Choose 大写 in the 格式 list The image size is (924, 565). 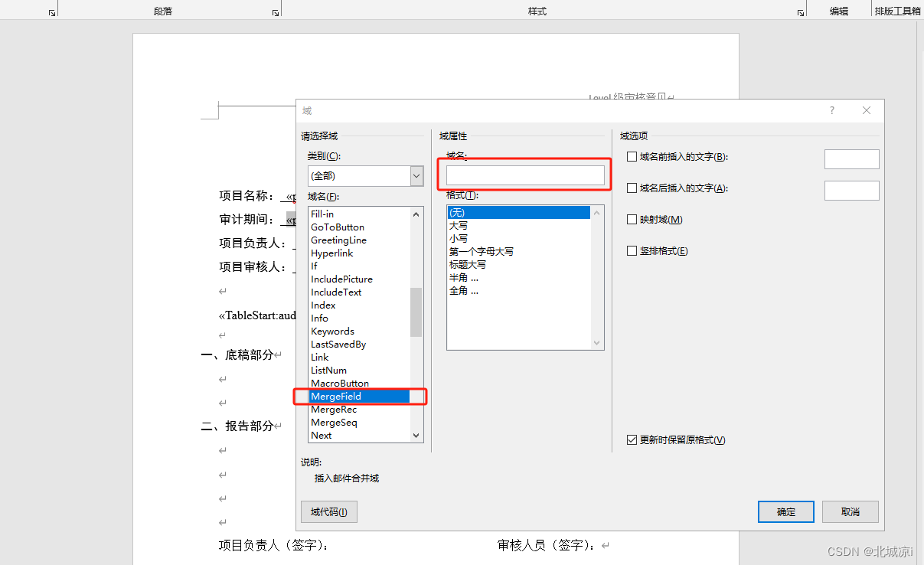[x=459, y=225]
